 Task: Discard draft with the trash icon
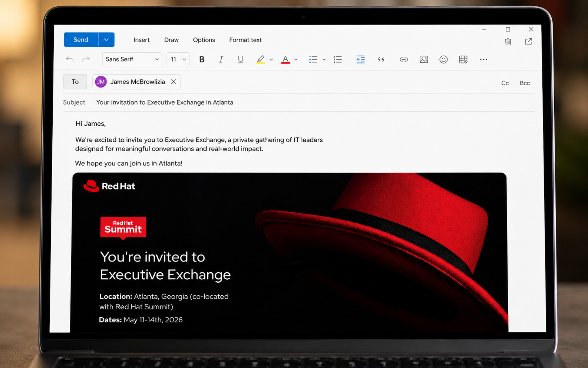[x=508, y=42]
